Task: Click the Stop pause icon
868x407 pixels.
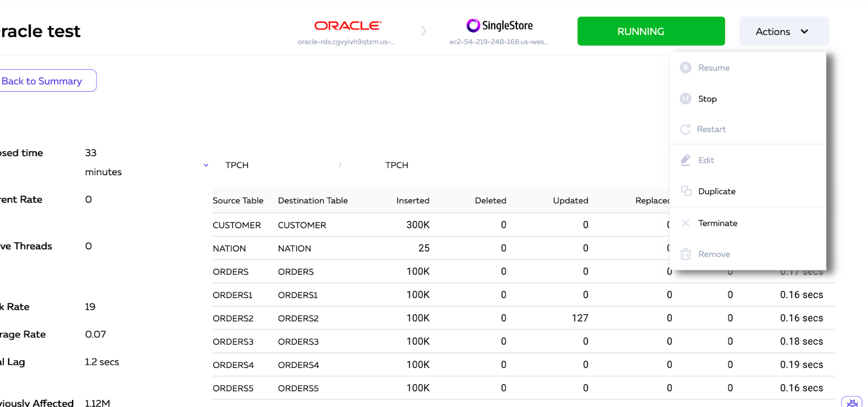Action: pyautogui.click(x=686, y=99)
